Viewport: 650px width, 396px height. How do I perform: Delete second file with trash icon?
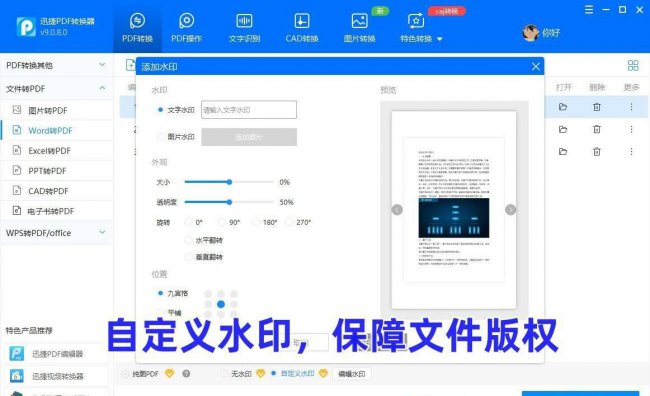point(597,129)
